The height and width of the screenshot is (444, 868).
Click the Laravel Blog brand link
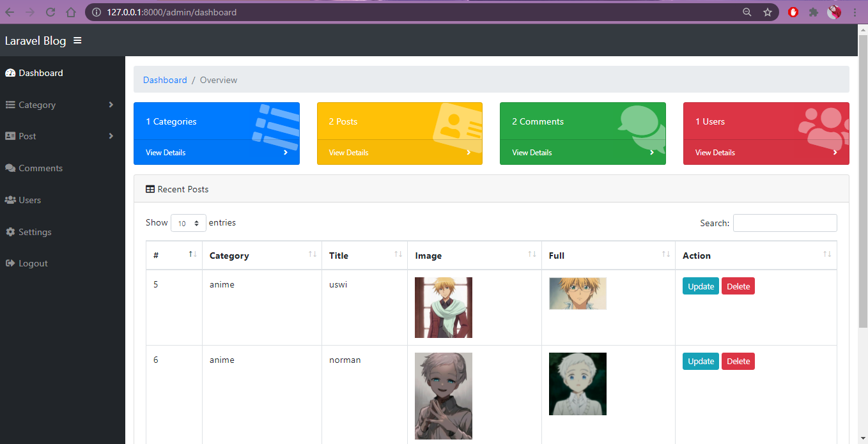click(35, 40)
